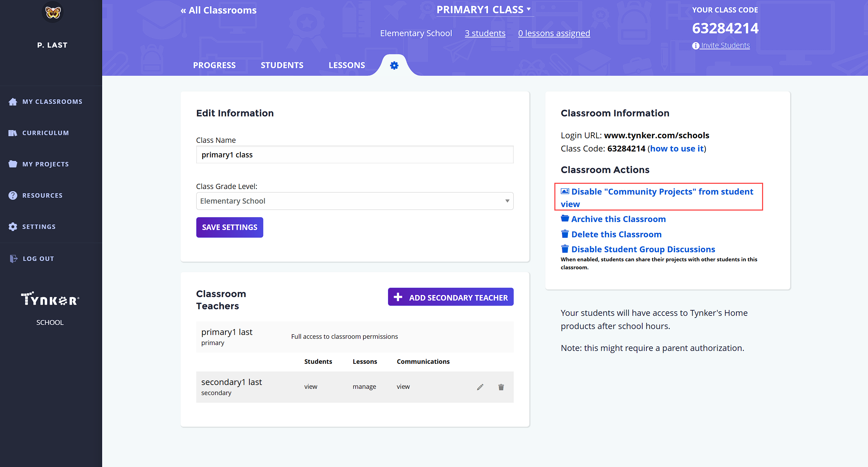Click Disable Student Group Discussions link

click(643, 249)
